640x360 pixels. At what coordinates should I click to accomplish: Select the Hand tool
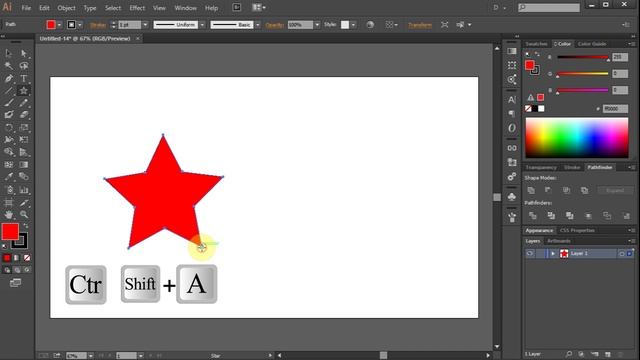(9, 214)
